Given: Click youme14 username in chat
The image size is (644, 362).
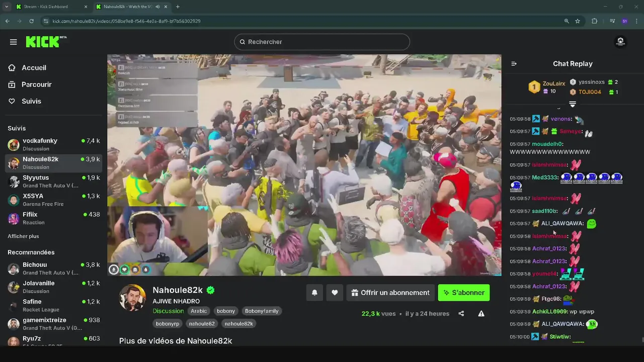Looking at the screenshot, I should 544,274.
